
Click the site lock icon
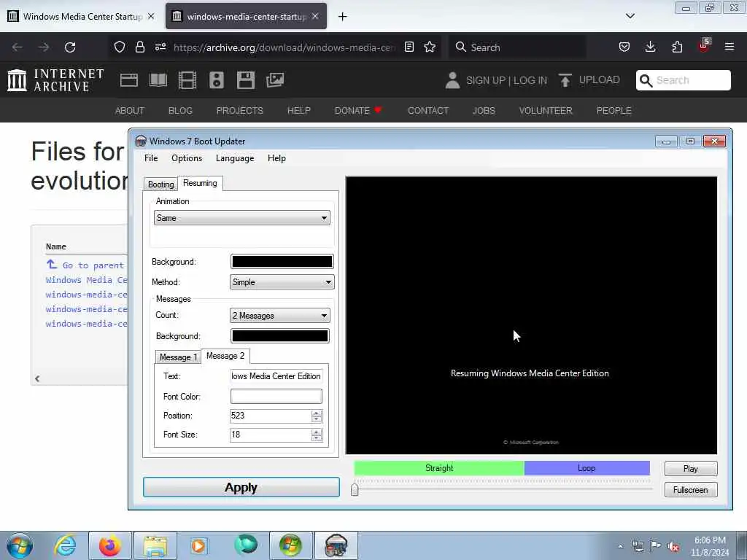click(x=139, y=47)
